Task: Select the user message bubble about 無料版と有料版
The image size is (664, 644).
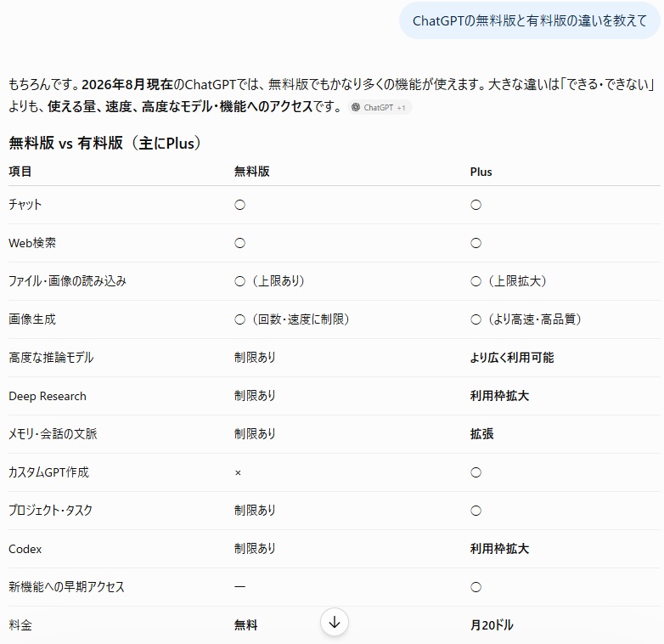Action: point(529,20)
